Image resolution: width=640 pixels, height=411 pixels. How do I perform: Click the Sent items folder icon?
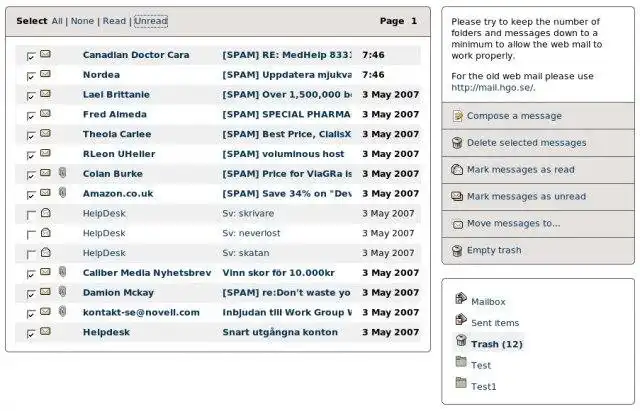(460, 320)
